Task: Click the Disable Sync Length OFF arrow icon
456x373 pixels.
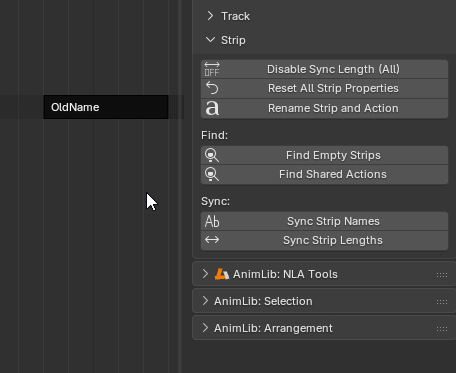Action: point(212,69)
